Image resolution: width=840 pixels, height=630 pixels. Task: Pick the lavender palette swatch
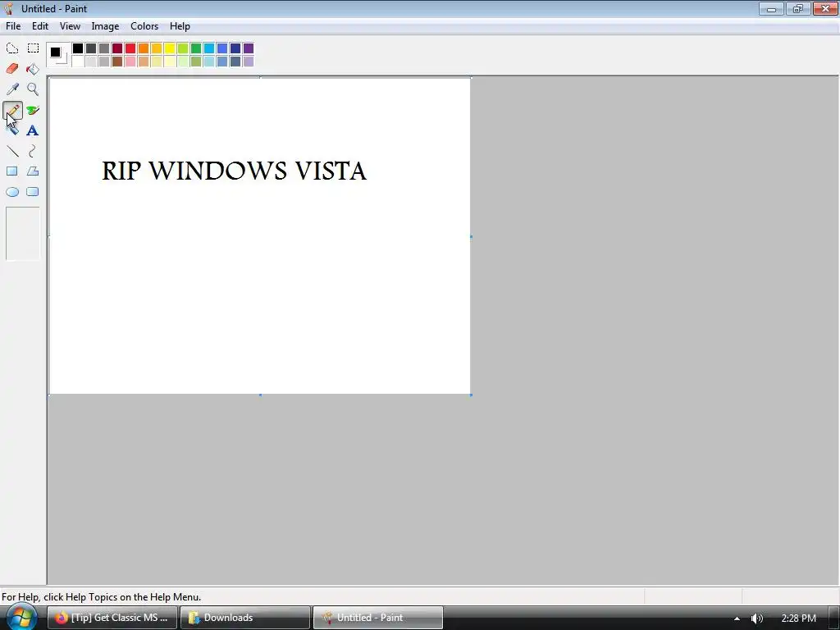point(249,62)
